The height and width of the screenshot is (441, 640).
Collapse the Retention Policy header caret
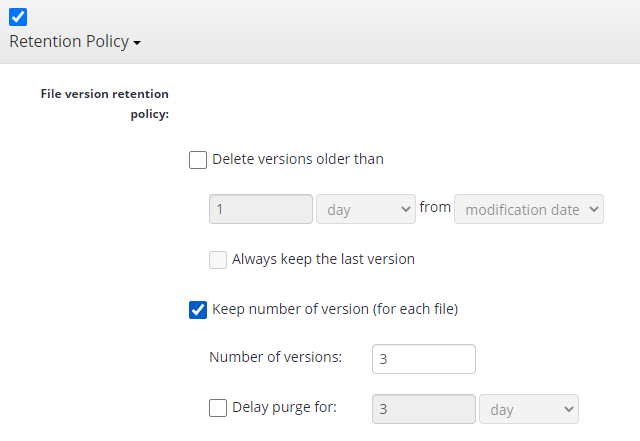coord(137,43)
